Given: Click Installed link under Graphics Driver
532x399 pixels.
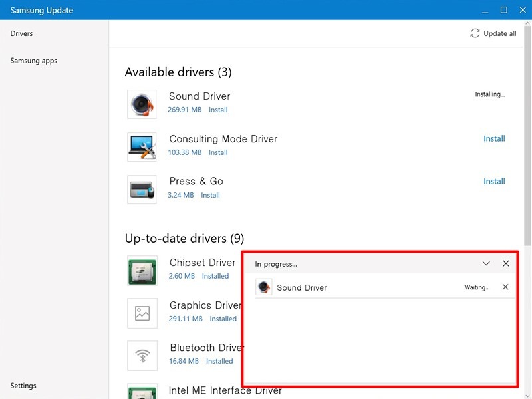Looking at the screenshot, I should (223, 319).
